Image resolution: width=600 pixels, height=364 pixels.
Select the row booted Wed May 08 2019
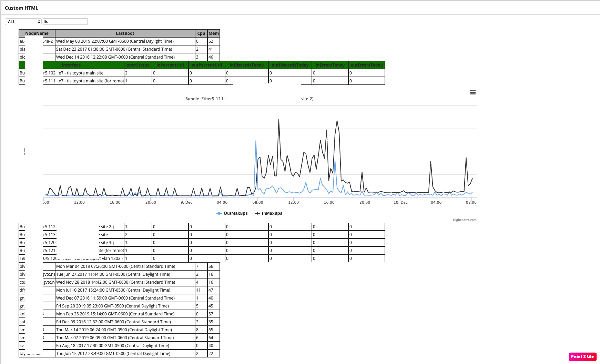coord(119,41)
